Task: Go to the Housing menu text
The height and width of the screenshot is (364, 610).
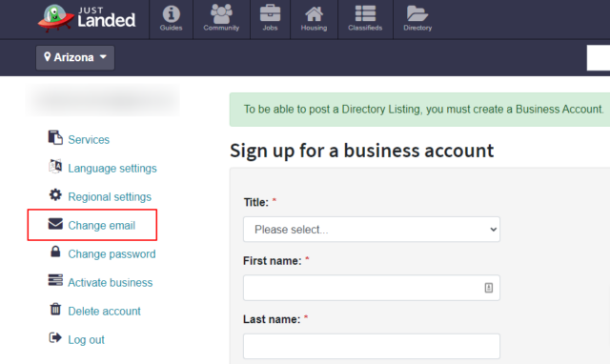Action: point(314,28)
